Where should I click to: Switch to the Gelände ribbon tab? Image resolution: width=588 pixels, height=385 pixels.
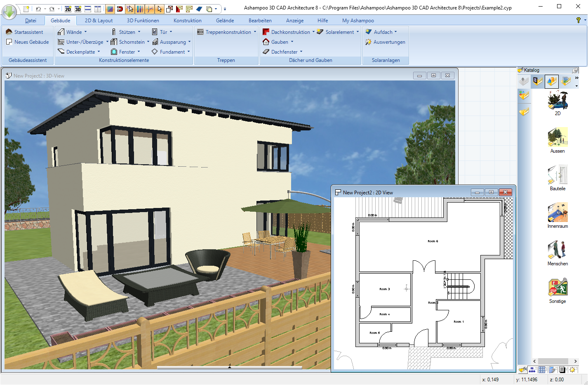(x=225, y=21)
